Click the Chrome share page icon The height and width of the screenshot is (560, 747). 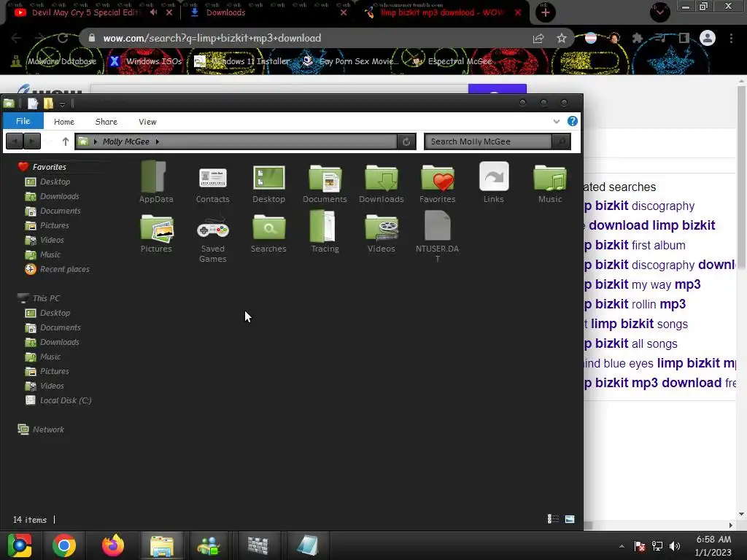pyautogui.click(x=538, y=38)
